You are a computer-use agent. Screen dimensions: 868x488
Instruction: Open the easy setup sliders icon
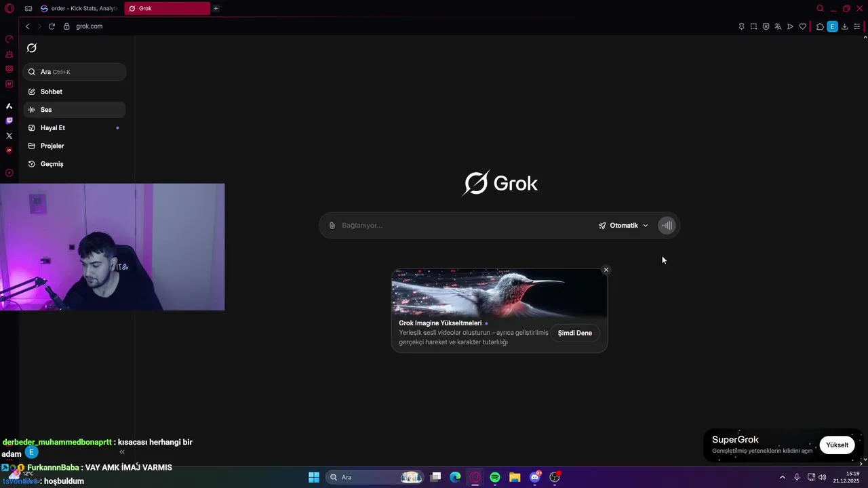(x=857, y=26)
